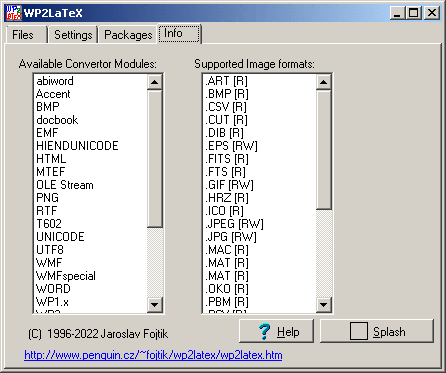Click the Splash button label
Screen dimensions: 446x373
(x=389, y=332)
